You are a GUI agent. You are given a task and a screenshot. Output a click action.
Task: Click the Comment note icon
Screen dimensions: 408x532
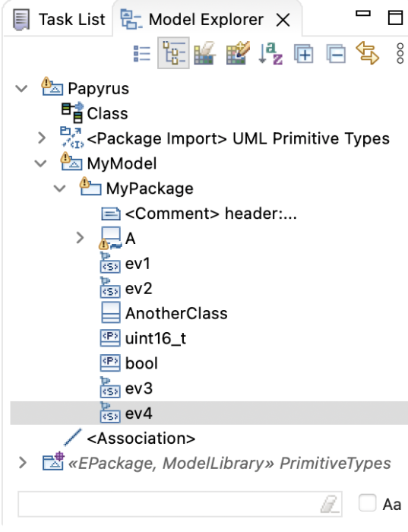click(111, 214)
